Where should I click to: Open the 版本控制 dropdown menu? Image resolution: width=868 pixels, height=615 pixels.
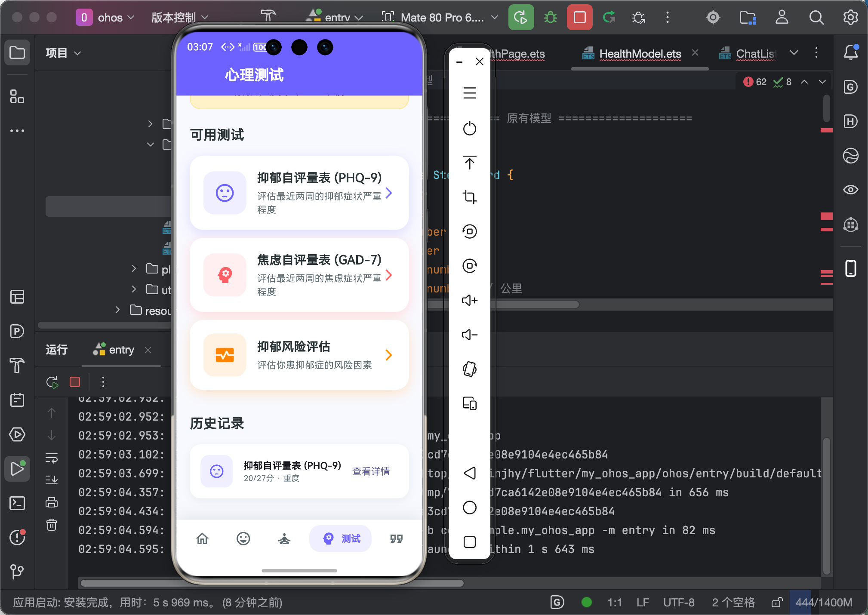click(x=180, y=18)
